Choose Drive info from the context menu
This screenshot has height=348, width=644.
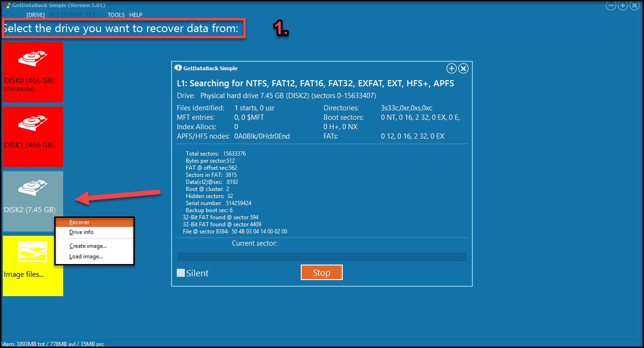point(95,232)
